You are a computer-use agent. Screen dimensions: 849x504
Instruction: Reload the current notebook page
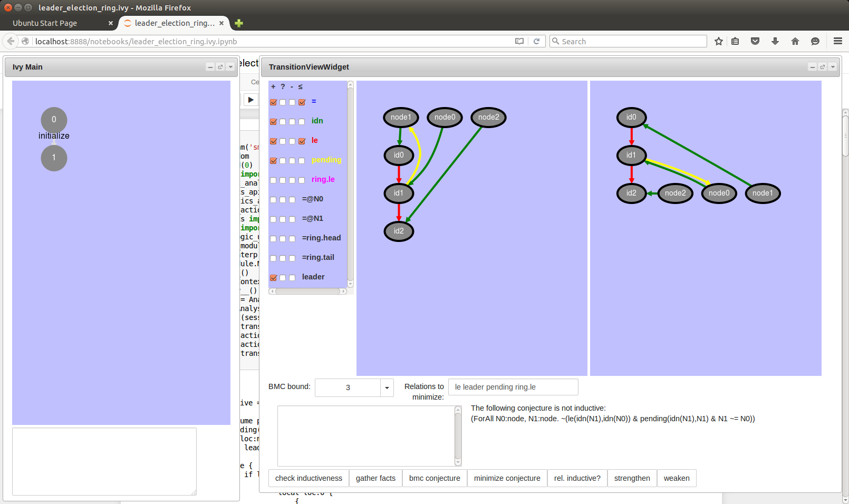(x=536, y=41)
